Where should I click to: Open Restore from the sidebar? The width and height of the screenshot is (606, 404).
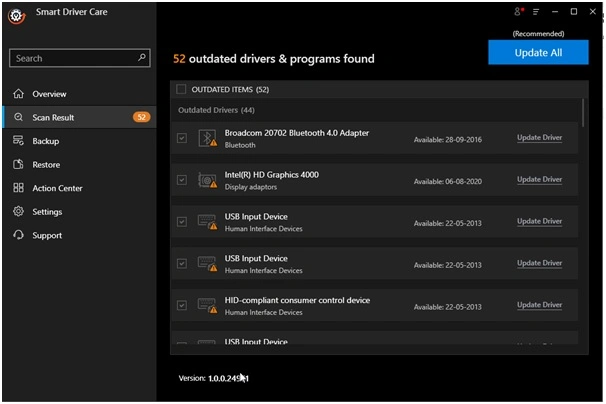tap(45, 165)
